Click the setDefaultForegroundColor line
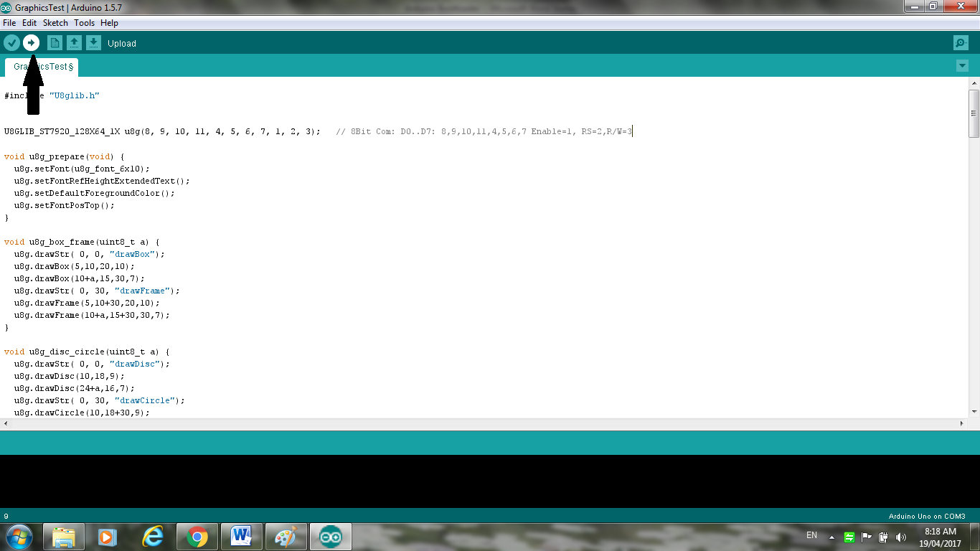 tap(94, 193)
